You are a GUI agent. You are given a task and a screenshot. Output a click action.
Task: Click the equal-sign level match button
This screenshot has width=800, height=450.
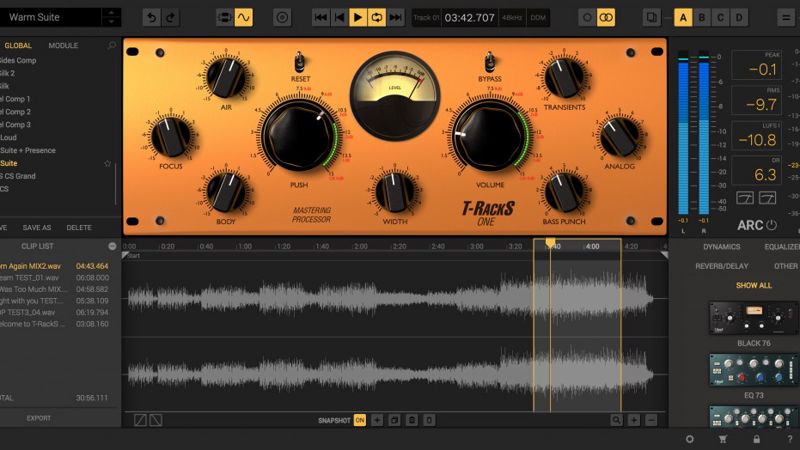(x=786, y=18)
